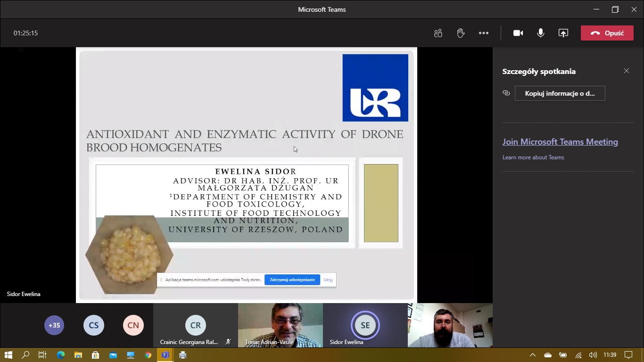The image size is (644, 362).
Task: Open the more actions ellipsis menu
Action: (484, 33)
